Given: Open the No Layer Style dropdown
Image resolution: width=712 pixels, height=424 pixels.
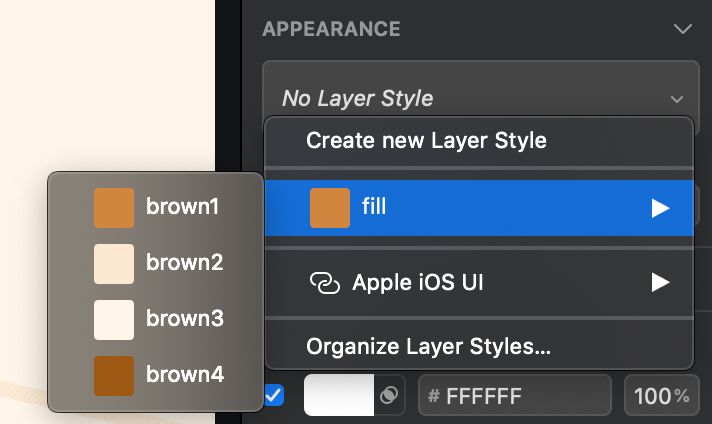Looking at the screenshot, I should click(x=480, y=98).
